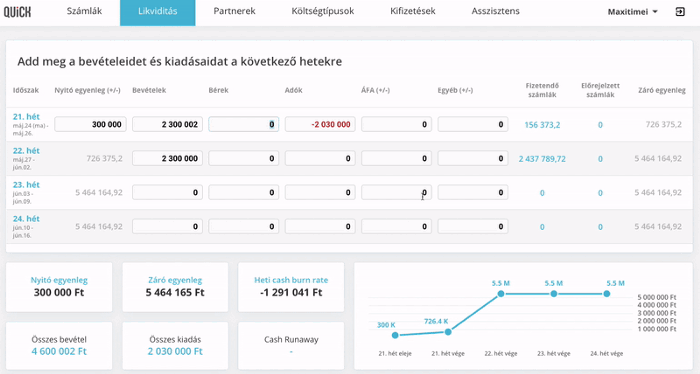Click the logout icon in header

point(680,12)
